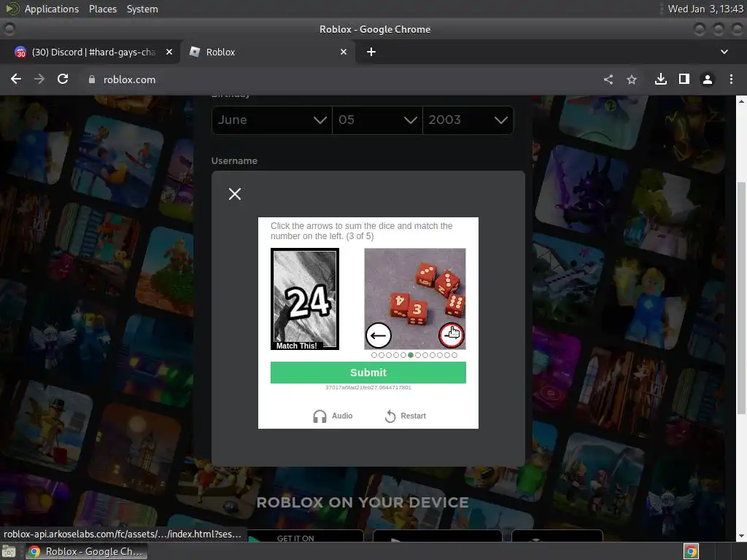Toggle Chrome side panel
Screen dimensions: 747x560
pyautogui.click(x=684, y=79)
